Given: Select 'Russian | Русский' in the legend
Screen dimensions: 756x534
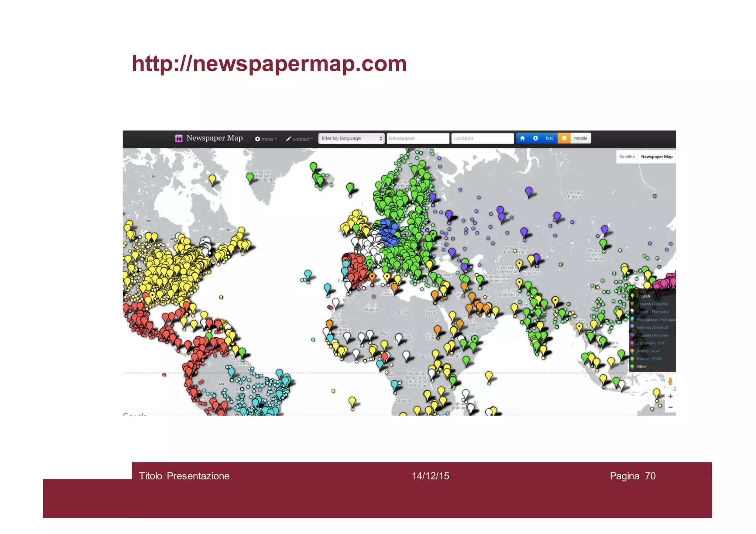Looking at the screenshot, I should pyautogui.click(x=652, y=335).
